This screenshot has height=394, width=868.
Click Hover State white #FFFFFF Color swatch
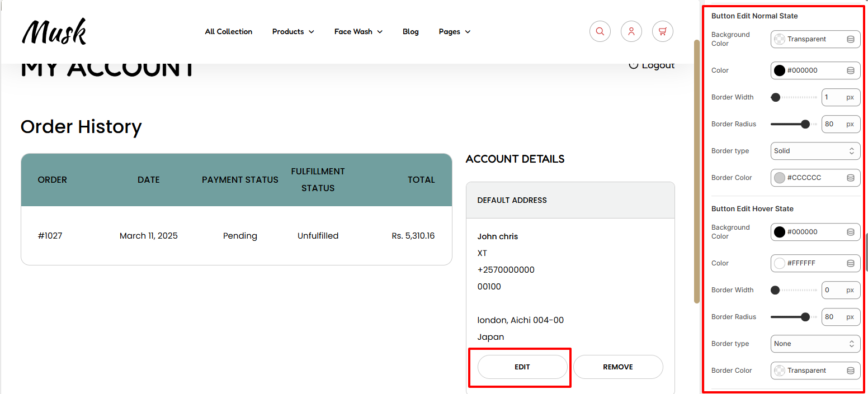click(x=780, y=263)
